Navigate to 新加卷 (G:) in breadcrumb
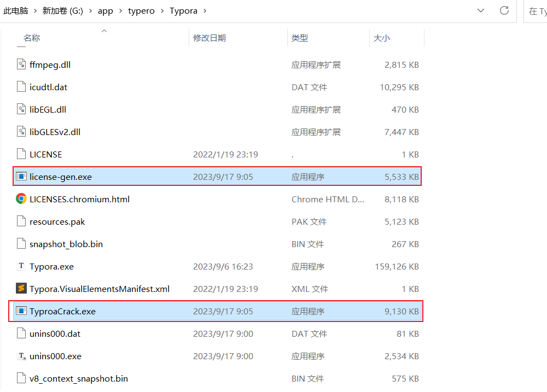This screenshot has width=547, height=392. pos(63,11)
